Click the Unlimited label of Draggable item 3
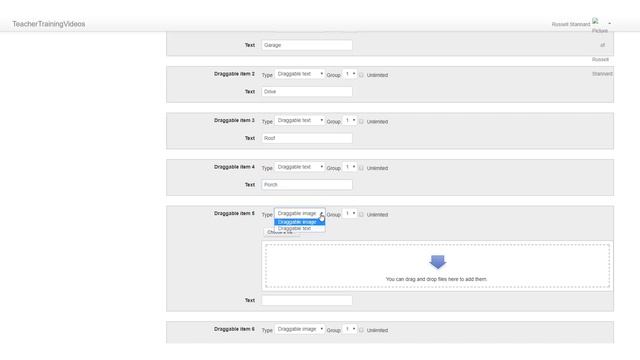Screen dimensions: 640x360 click(377, 122)
